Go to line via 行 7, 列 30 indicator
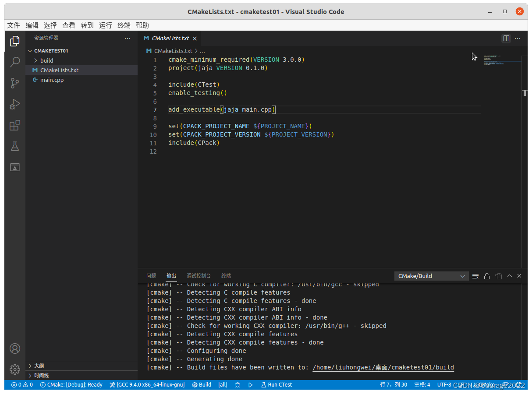The width and height of the screenshot is (532, 394). [x=394, y=385]
